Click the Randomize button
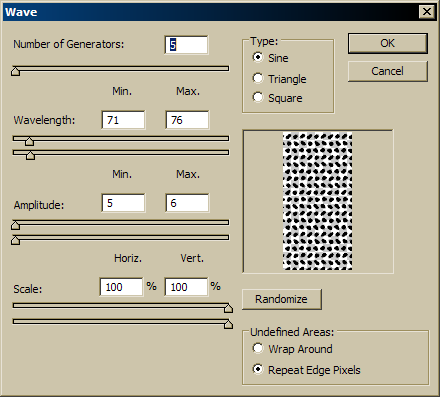The height and width of the screenshot is (397, 440). (282, 299)
